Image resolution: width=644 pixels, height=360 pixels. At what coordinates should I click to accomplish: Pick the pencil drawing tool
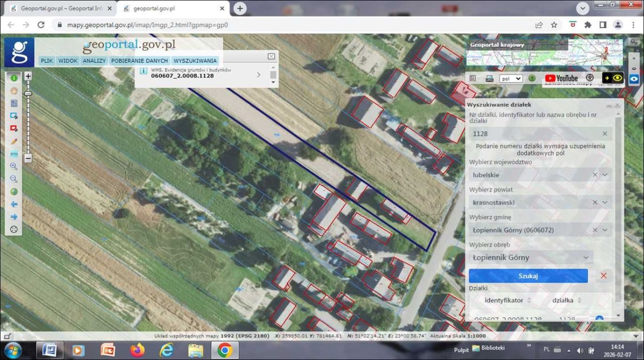14,141
